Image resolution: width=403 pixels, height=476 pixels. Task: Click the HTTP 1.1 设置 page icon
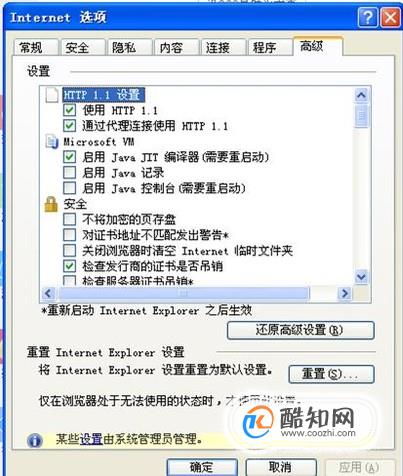52,94
